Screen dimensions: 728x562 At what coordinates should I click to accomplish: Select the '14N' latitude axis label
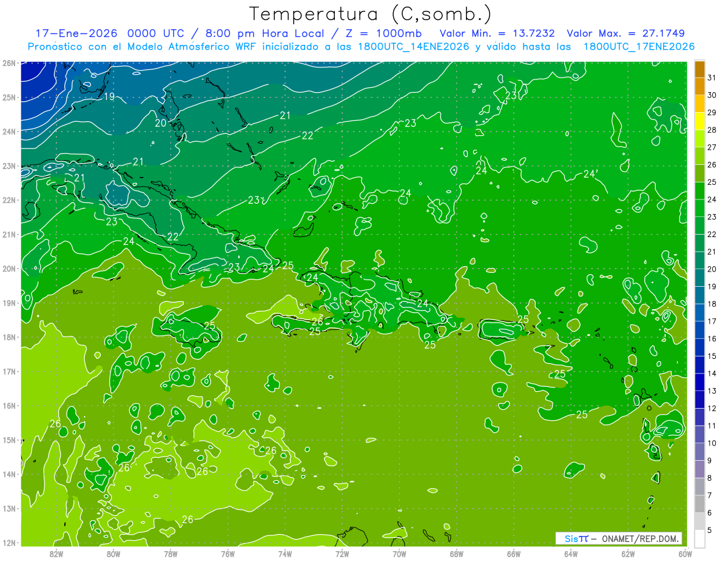[8, 474]
